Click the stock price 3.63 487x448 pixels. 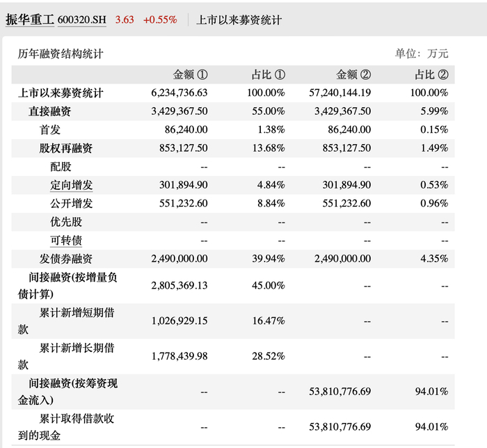point(125,20)
